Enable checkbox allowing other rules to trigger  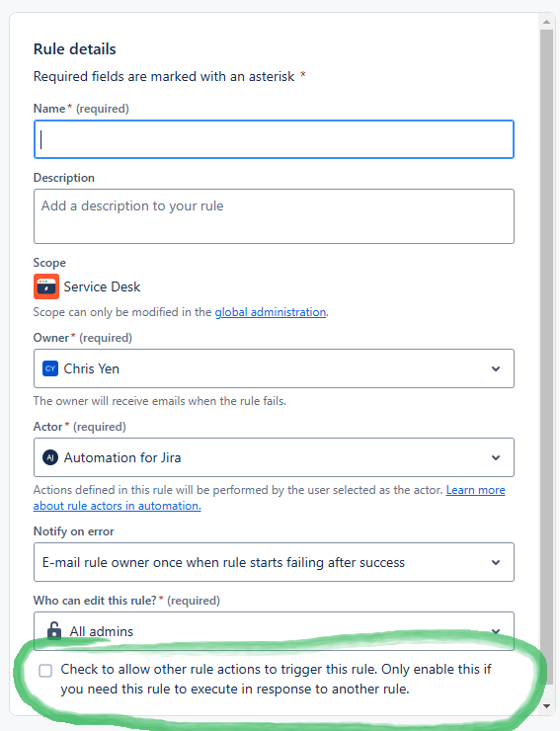point(45,671)
